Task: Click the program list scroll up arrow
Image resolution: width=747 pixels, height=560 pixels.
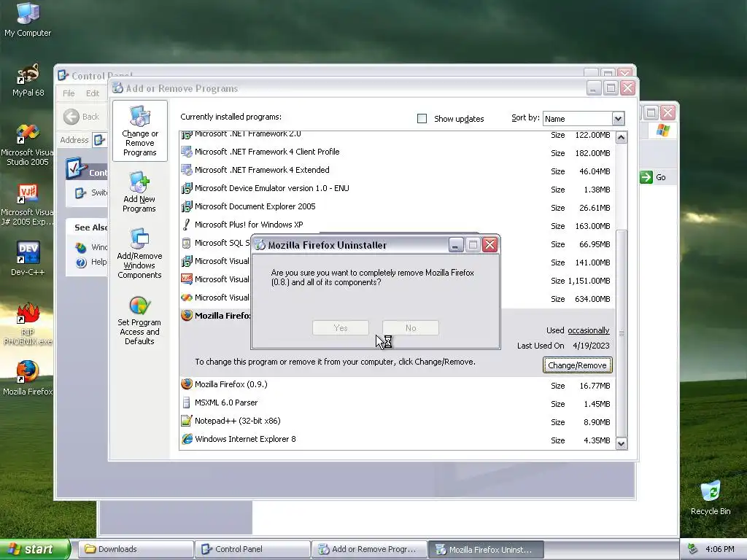Action: [621, 138]
